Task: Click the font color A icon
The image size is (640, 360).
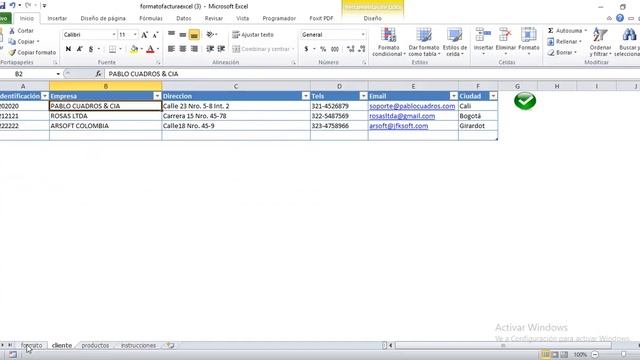Action: tap(150, 49)
